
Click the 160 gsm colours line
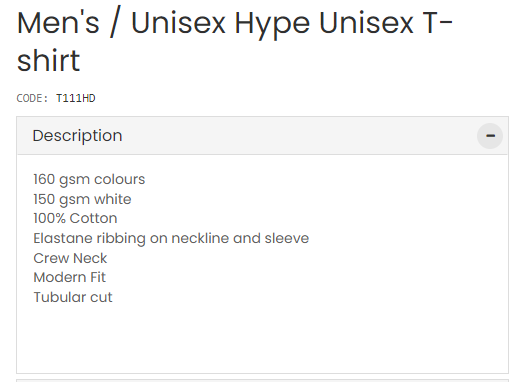point(89,179)
